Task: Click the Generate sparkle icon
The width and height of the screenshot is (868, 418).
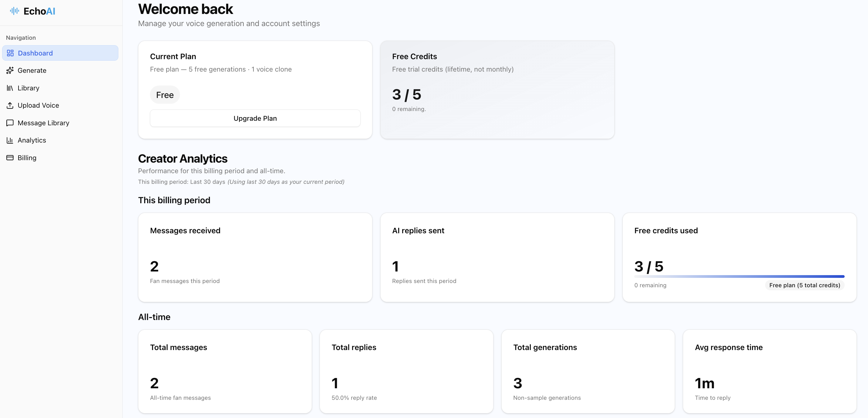Action: [10, 70]
